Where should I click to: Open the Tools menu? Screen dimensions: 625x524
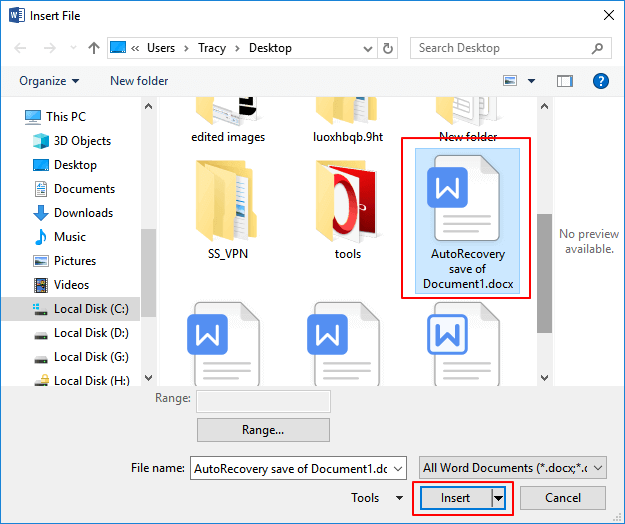[x=376, y=498]
